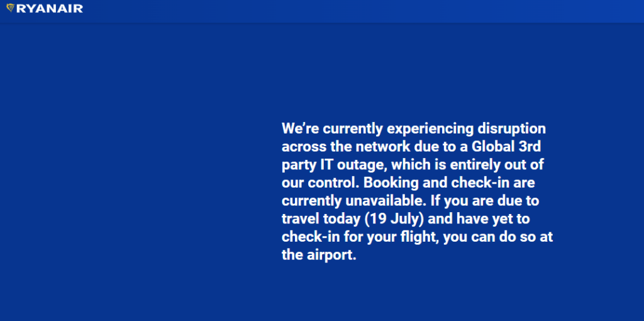Viewport: 644px width, 321px height.
Task: Click the outage notice paragraph
Action: pyautogui.click(x=418, y=192)
